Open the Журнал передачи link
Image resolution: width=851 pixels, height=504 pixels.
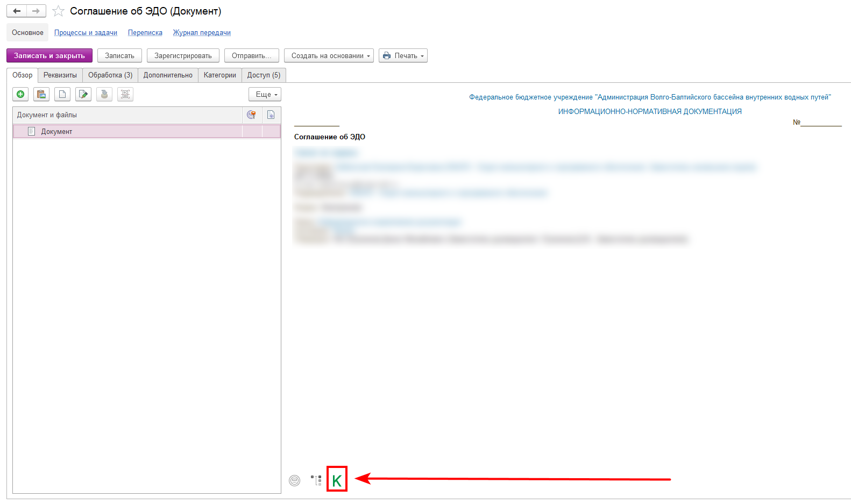202,33
